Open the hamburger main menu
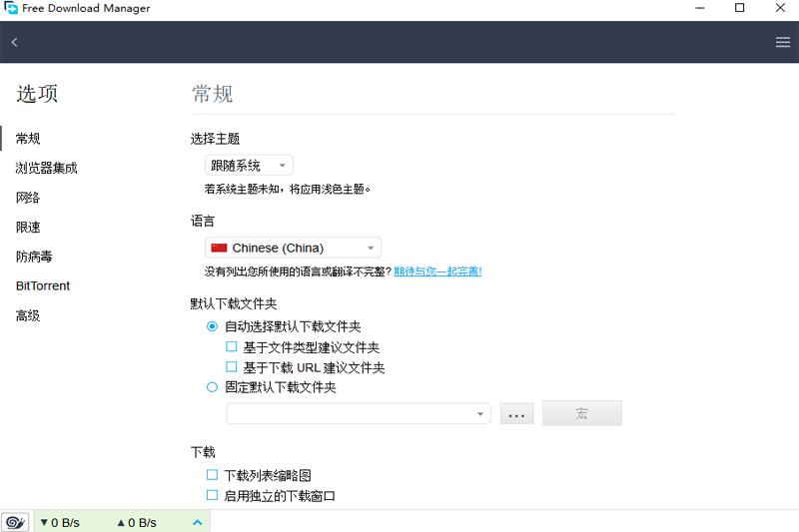 point(783,42)
